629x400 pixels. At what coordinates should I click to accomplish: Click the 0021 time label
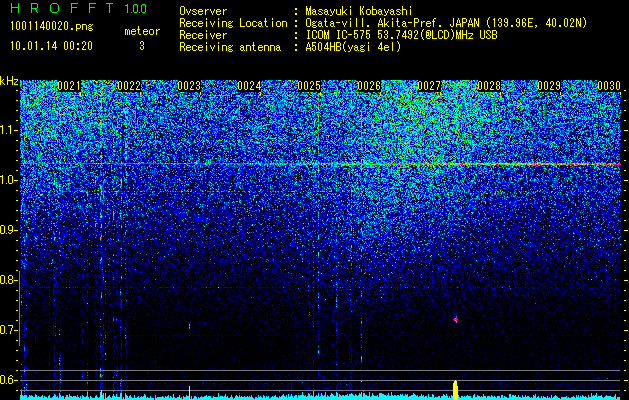coord(69,86)
